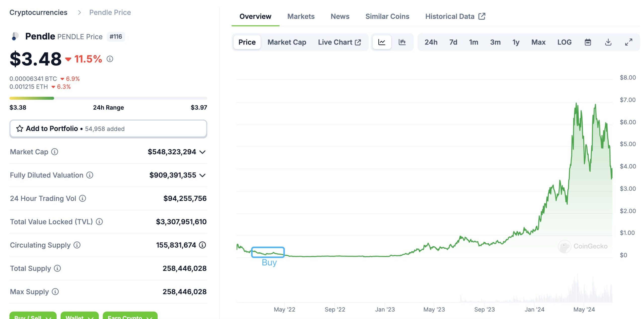Image resolution: width=644 pixels, height=319 pixels.
Task: Open the calendar date range picker
Action: [588, 42]
